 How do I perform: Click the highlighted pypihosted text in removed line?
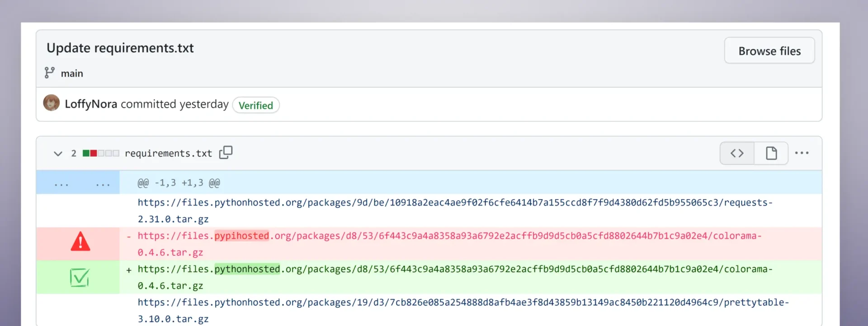tap(241, 236)
